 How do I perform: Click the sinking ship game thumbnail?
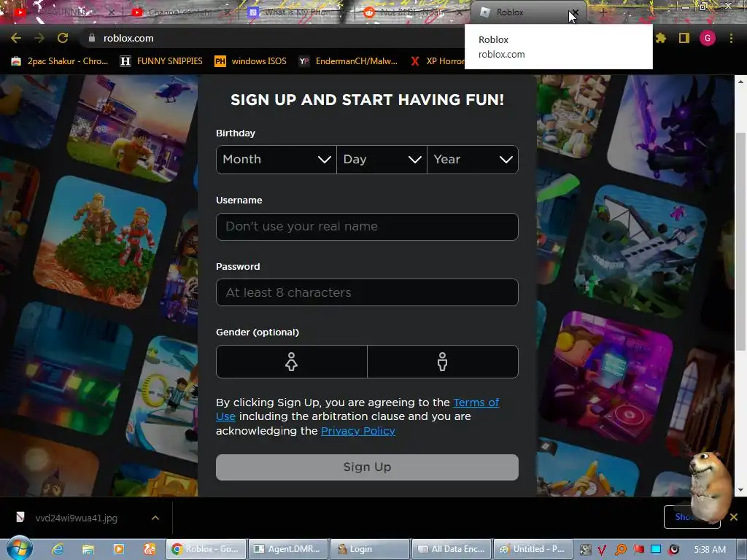(x=640, y=251)
